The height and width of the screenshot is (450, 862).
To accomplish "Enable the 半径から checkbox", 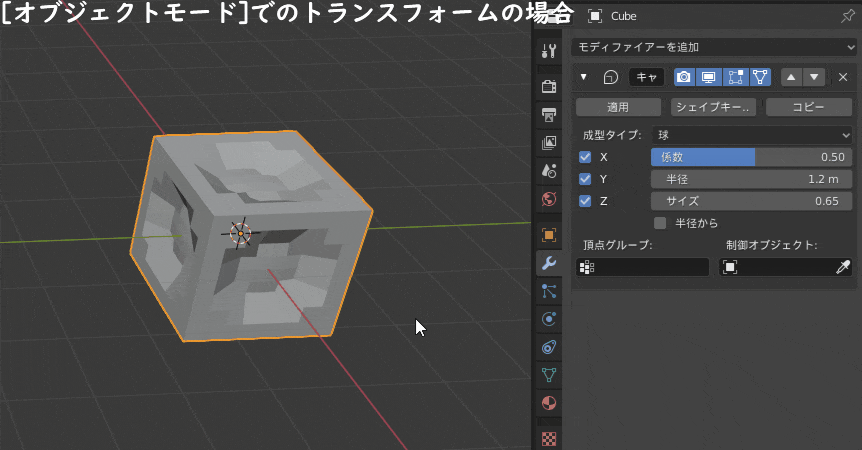I will (660, 223).
